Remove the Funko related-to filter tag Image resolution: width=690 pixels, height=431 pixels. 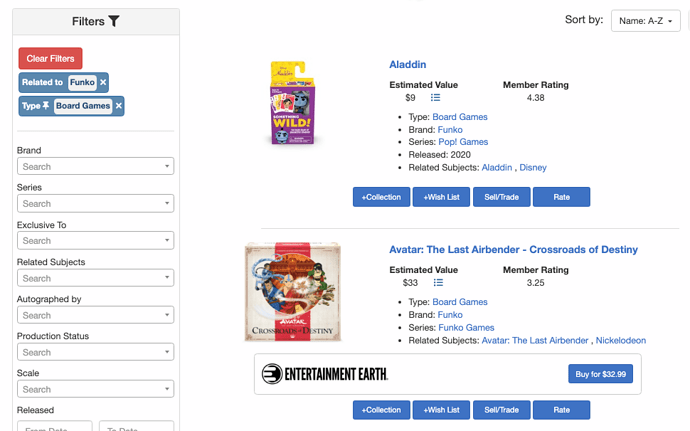point(103,82)
